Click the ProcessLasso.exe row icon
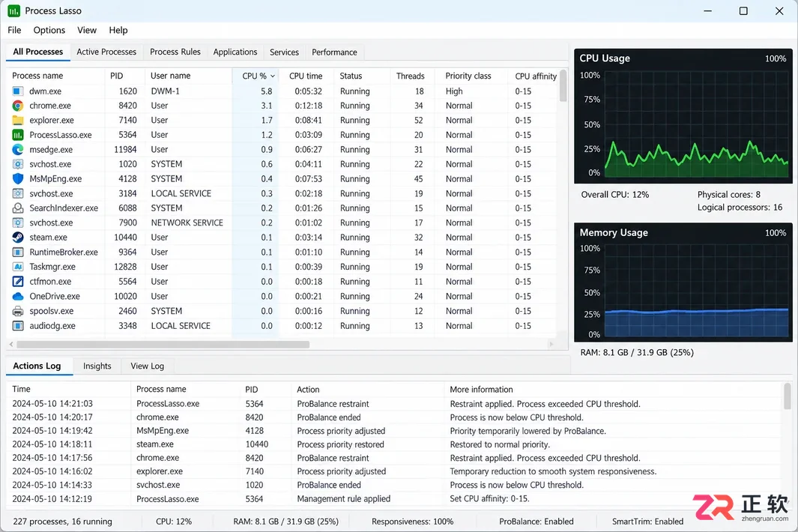The height and width of the screenshot is (532, 798). 18,135
